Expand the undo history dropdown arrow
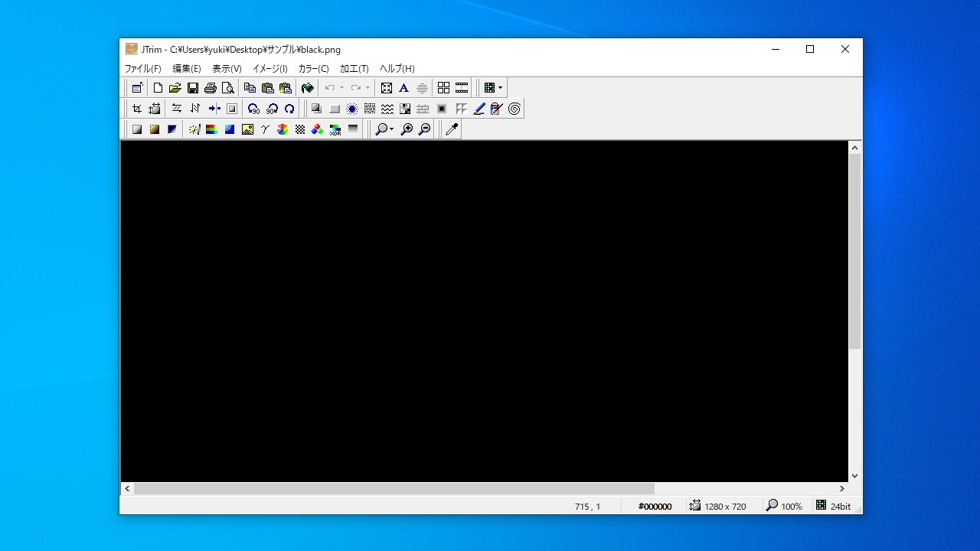The width and height of the screenshot is (980, 551). [341, 88]
